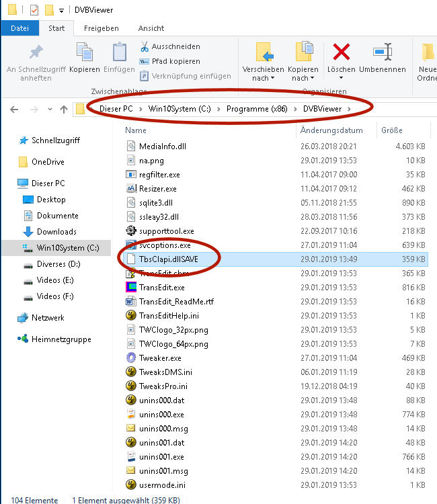Select the Tweaker.exe icon
Image resolution: width=437 pixels, height=504 pixels.
tap(131, 358)
